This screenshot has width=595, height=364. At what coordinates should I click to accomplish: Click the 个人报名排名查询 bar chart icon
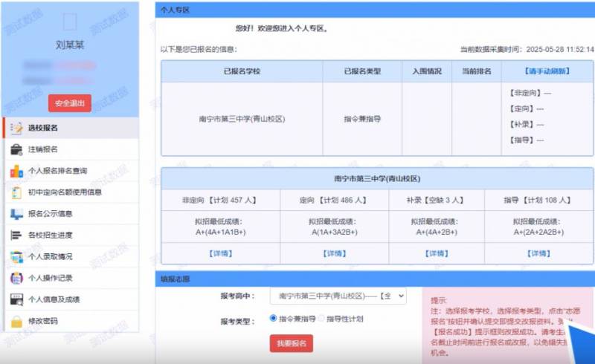pyautogui.click(x=16, y=171)
